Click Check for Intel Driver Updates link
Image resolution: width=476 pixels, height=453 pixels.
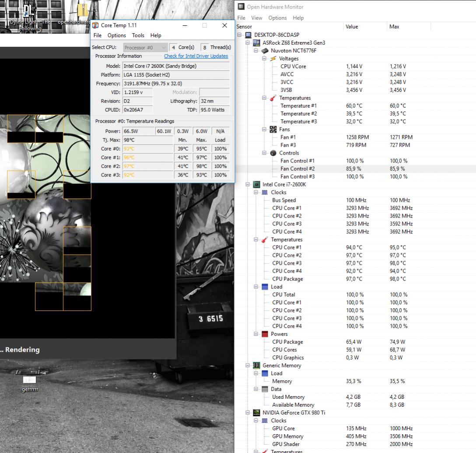(x=196, y=56)
